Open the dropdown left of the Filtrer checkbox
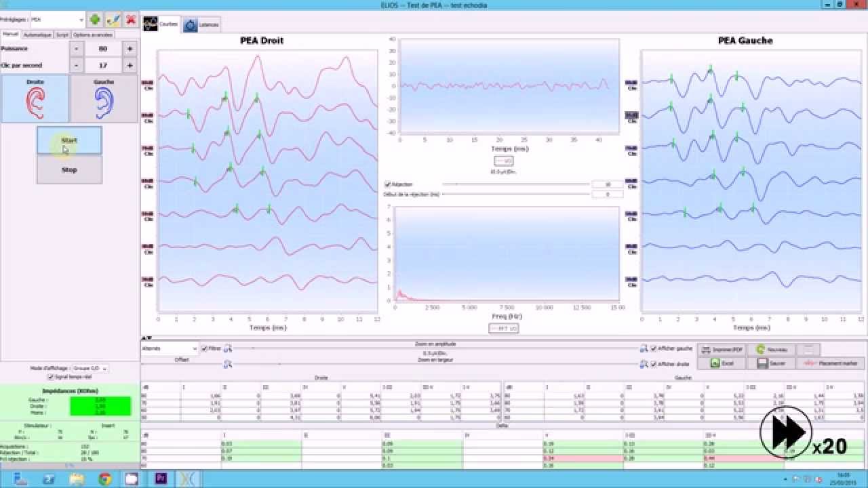The image size is (868, 488). [170, 348]
